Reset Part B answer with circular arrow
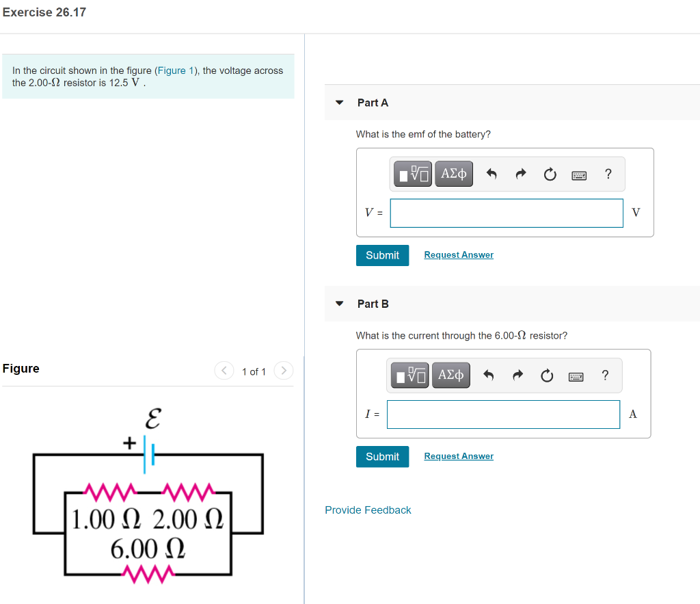The width and height of the screenshot is (700, 604). [x=547, y=376]
